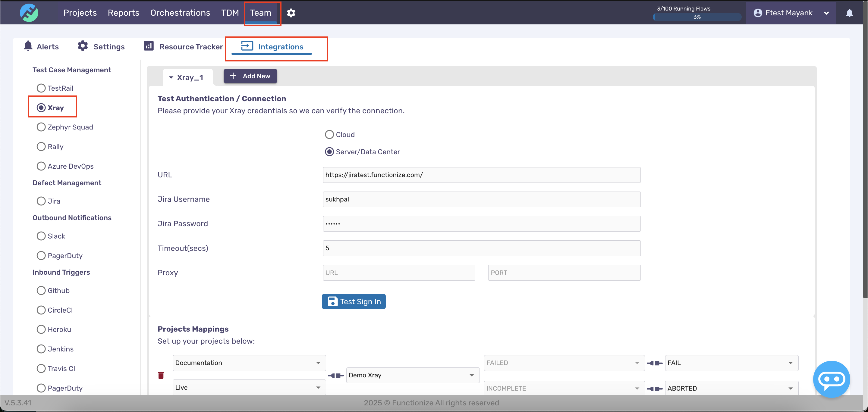Open the gear settings icon in top navigation
The width and height of the screenshot is (868, 412).
(x=291, y=13)
